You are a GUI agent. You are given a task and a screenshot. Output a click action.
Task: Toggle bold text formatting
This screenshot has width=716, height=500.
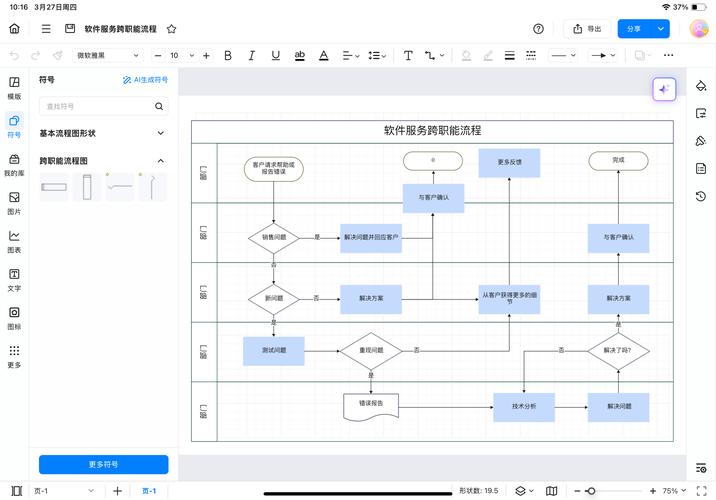point(228,56)
